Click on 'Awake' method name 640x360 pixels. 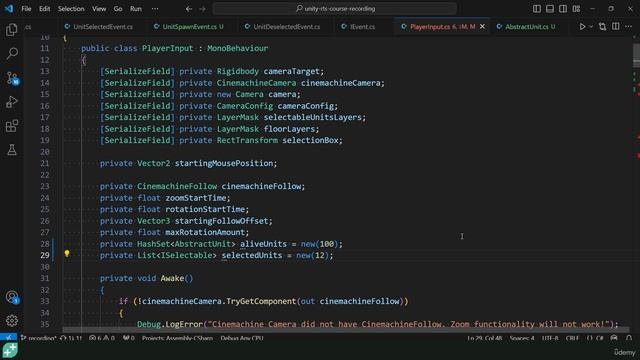[172, 278]
